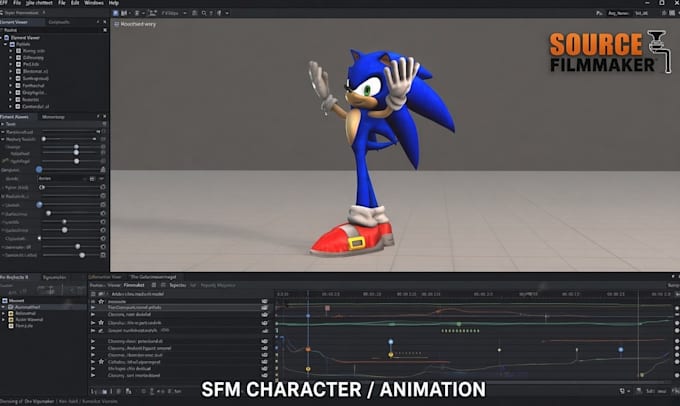Open the last dropdown arrow in viewport toolbar
This screenshot has width=680, height=406.
[x=227, y=13]
